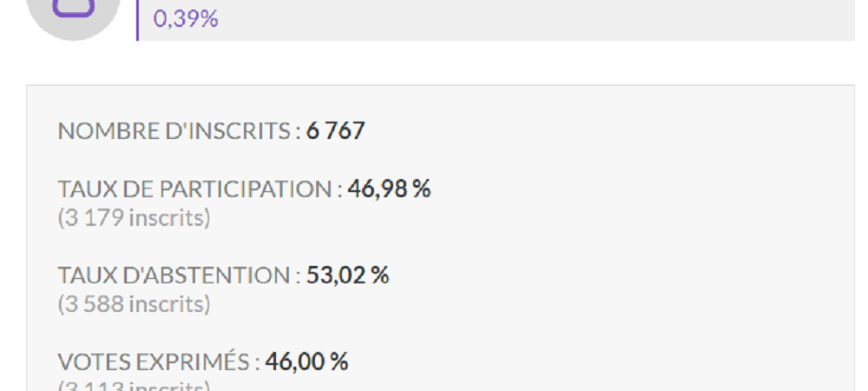
Task: Click the statistics panel top border
Action: [x=441, y=85]
